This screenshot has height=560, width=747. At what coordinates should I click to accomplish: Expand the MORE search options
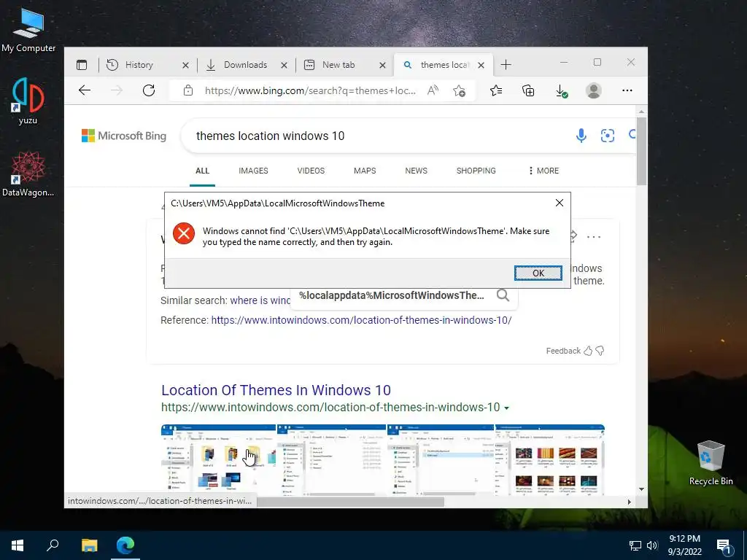click(x=543, y=171)
